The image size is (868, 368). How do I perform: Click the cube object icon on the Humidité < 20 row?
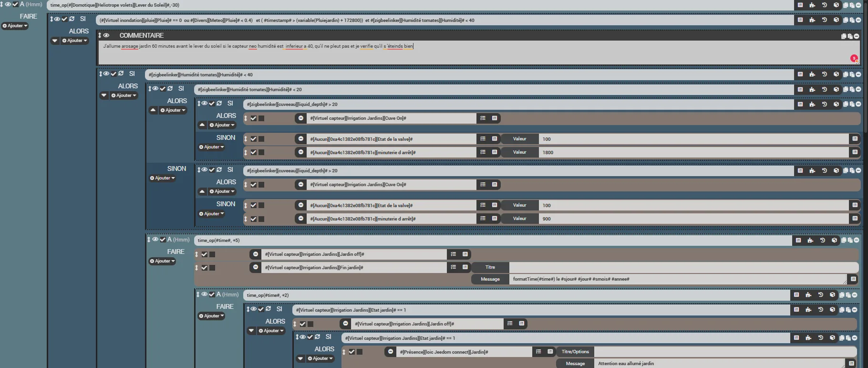[x=836, y=89]
